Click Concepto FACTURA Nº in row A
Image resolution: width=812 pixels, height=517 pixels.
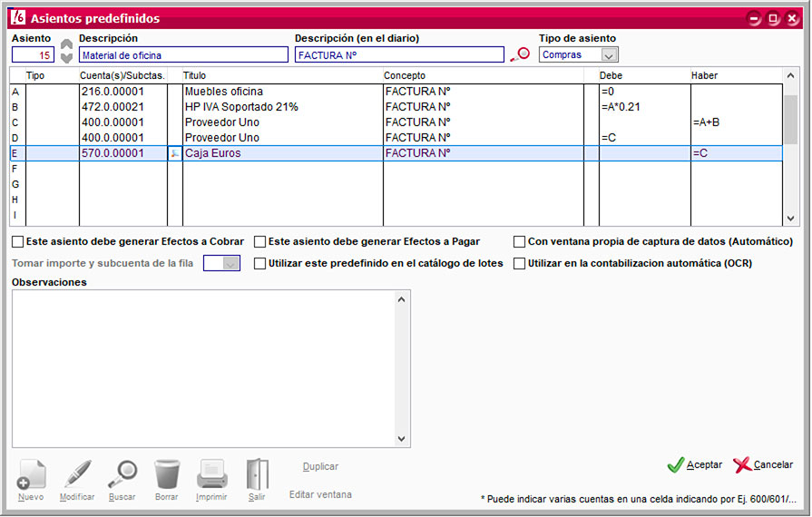coord(484,92)
